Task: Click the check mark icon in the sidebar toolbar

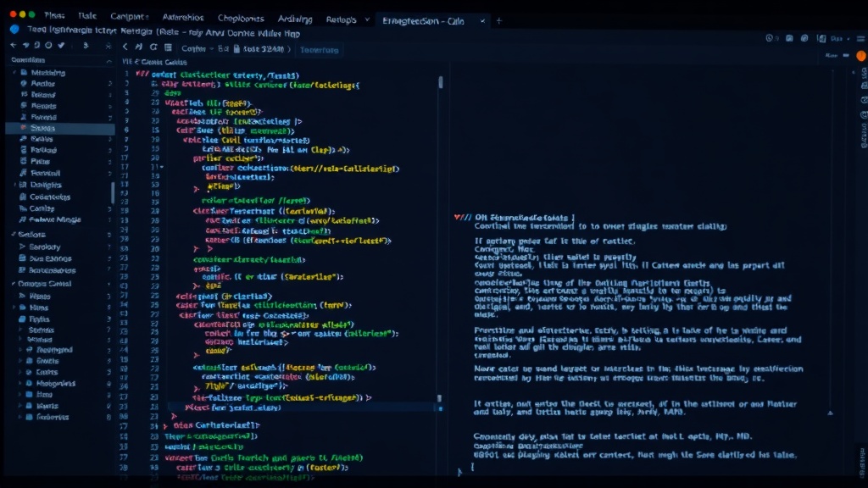Action: pyautogui.click(x=61, y=46)
